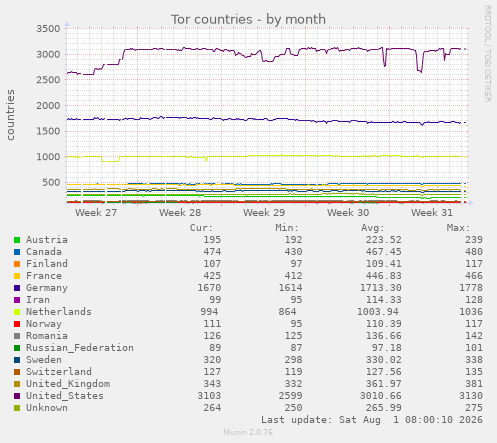Click the Germany dark blue legend swatch
This screenshot has width=497, height=443.
(17, 288)
